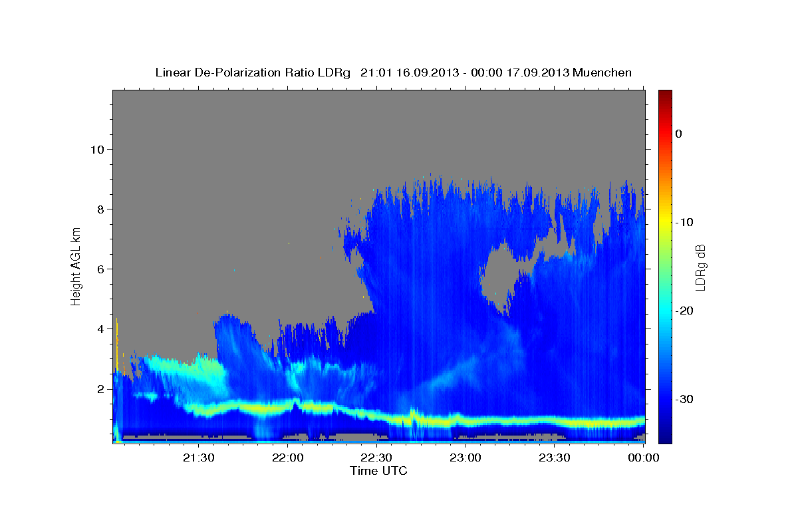
Task: Click the 23:30 time tick label
Action: coord(555,457)
